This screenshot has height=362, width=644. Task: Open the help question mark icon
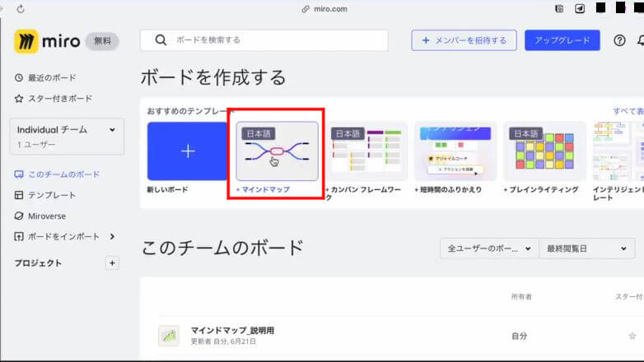pyautogui.click(x=619, y=40)
